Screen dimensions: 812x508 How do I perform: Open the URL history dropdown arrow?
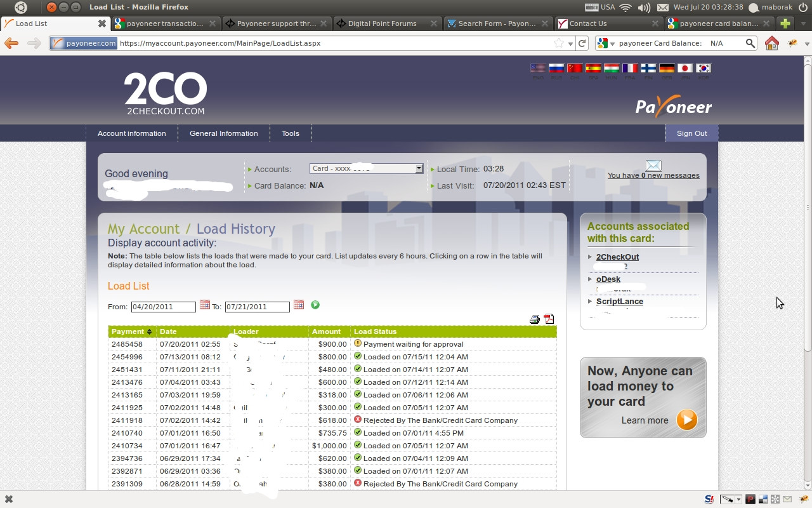[x=570, y=44]
